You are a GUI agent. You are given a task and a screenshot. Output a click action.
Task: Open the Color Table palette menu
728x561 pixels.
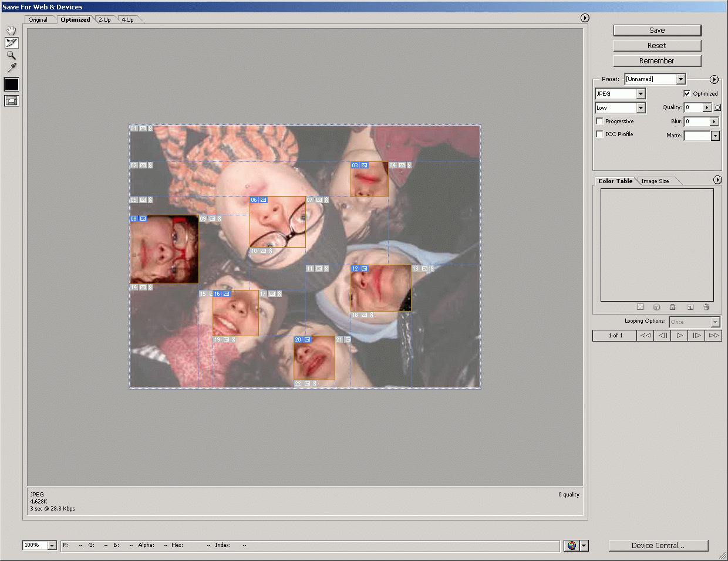coord(717,180)
